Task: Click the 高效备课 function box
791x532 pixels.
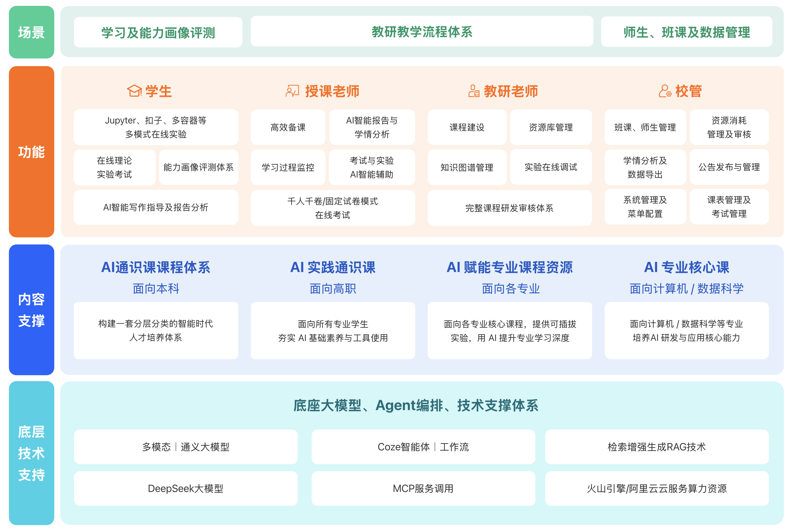Action: click(288, 127)
